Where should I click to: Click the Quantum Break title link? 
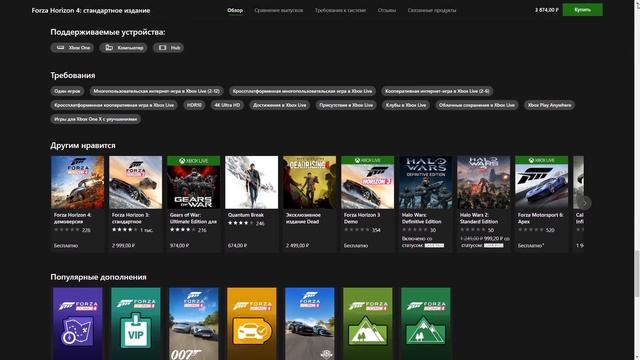pyautogui.click(x=246, y=215)
